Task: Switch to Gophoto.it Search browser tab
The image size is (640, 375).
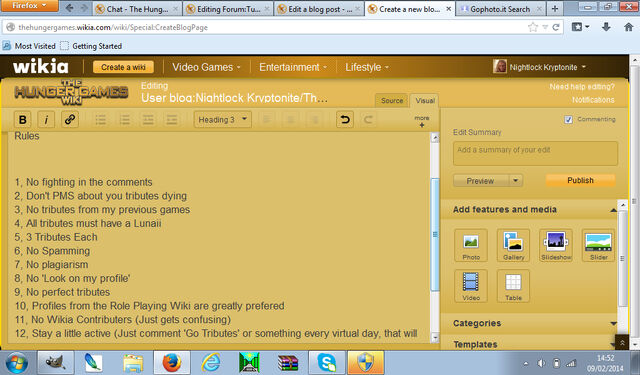Action: pos(501,9)
